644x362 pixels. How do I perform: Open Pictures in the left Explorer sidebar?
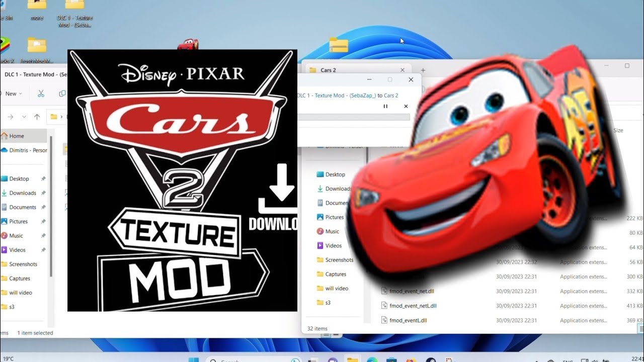pyautogui.click(x=18, y=221)
